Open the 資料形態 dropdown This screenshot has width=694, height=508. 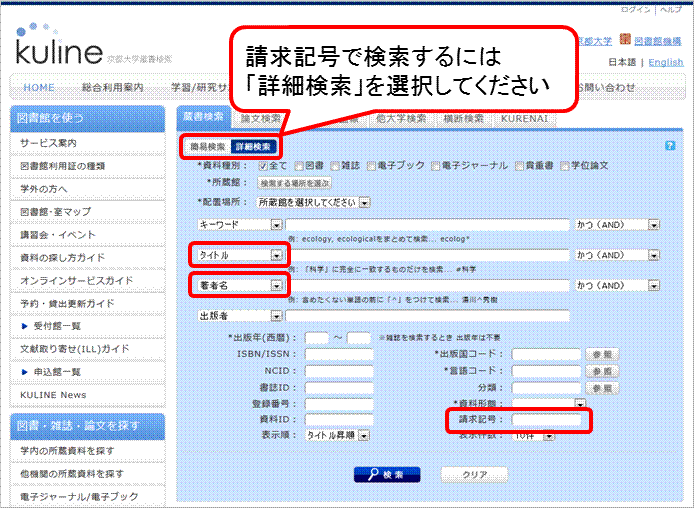click(548, 403)
